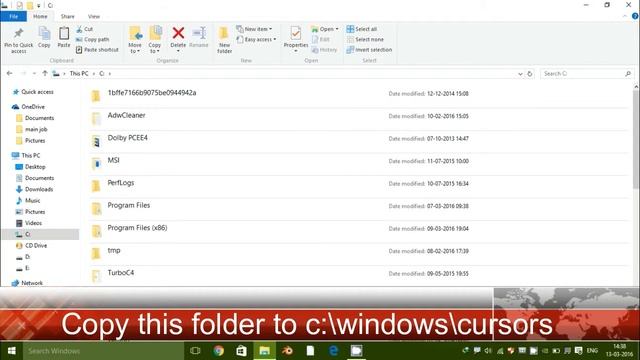
Task: Cut the selected item
Action: (x=84, y=29)
